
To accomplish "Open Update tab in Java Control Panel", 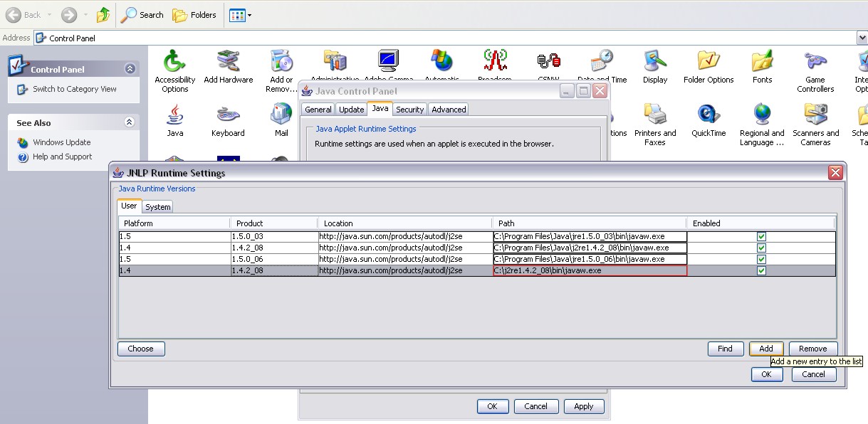I will point(351,110).
